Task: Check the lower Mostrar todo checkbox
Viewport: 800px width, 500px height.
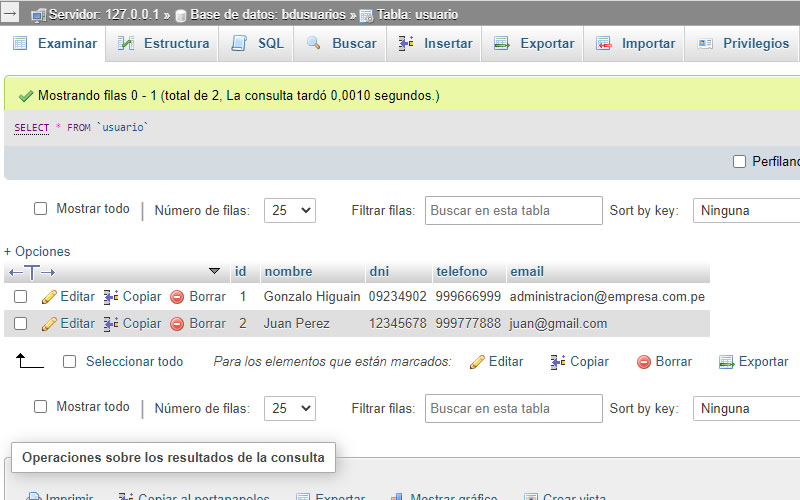Action: (40, 407)
